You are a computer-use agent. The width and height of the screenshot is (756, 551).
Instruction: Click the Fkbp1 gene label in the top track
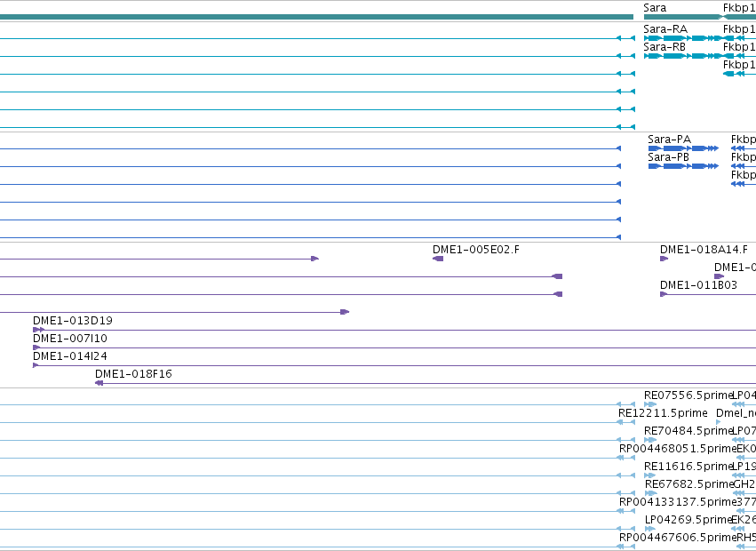[739, 8]
